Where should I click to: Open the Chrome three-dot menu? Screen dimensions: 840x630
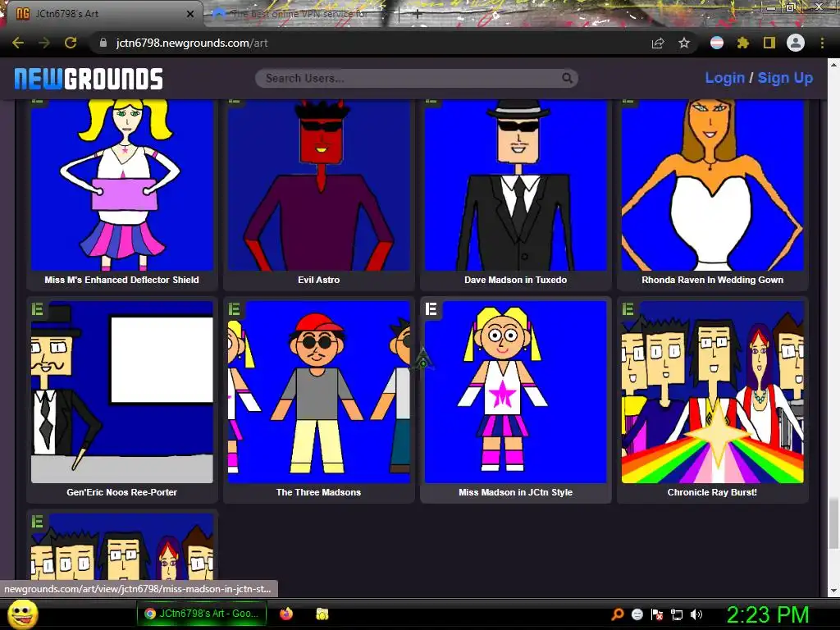822,43
